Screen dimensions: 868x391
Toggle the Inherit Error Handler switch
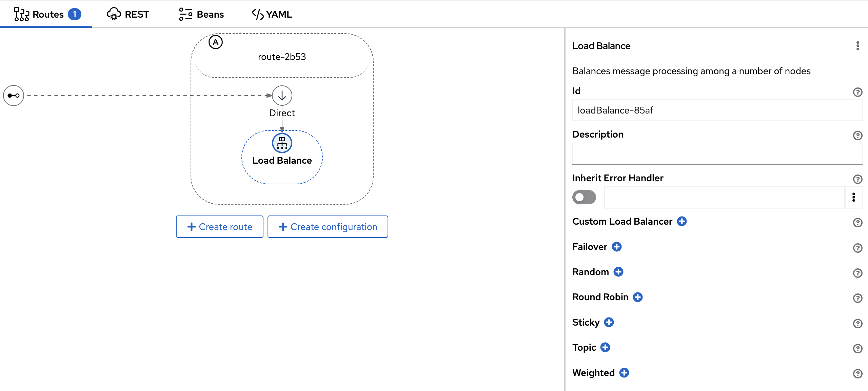click(584, 197)
